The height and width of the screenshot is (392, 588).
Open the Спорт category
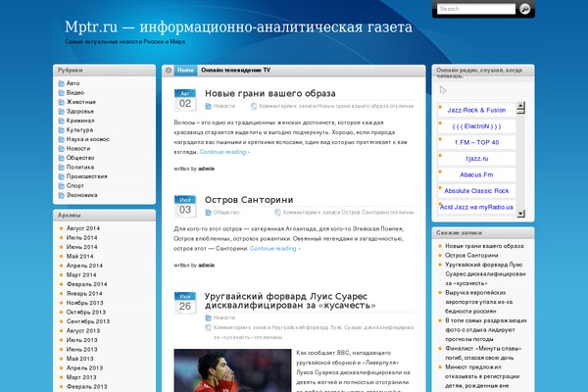[x=75, y=185]
